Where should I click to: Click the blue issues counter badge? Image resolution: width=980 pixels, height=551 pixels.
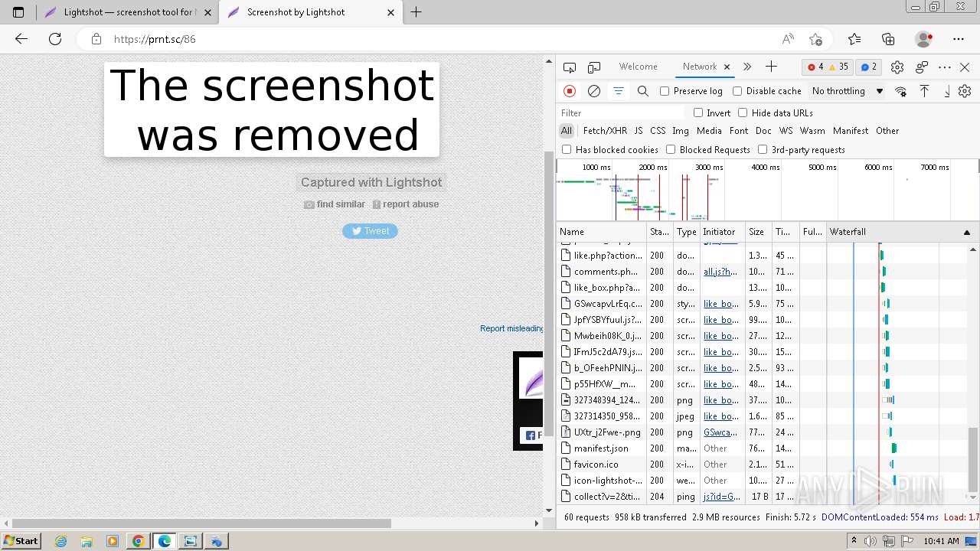(869, 67)
